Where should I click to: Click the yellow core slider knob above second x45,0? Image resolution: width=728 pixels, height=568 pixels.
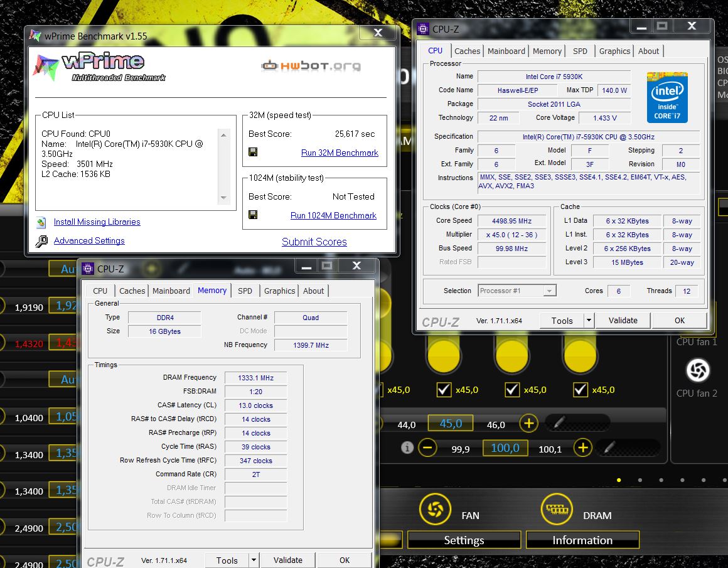444,356
